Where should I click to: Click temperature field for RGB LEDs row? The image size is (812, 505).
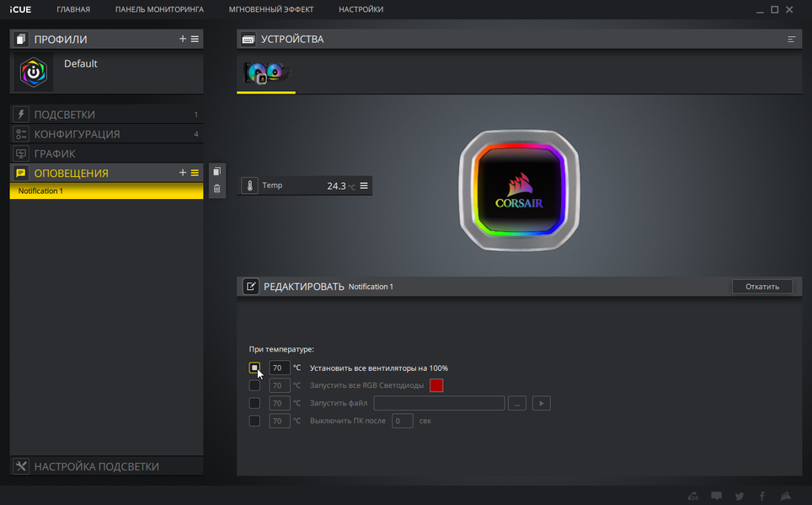[x=279, y=385]
